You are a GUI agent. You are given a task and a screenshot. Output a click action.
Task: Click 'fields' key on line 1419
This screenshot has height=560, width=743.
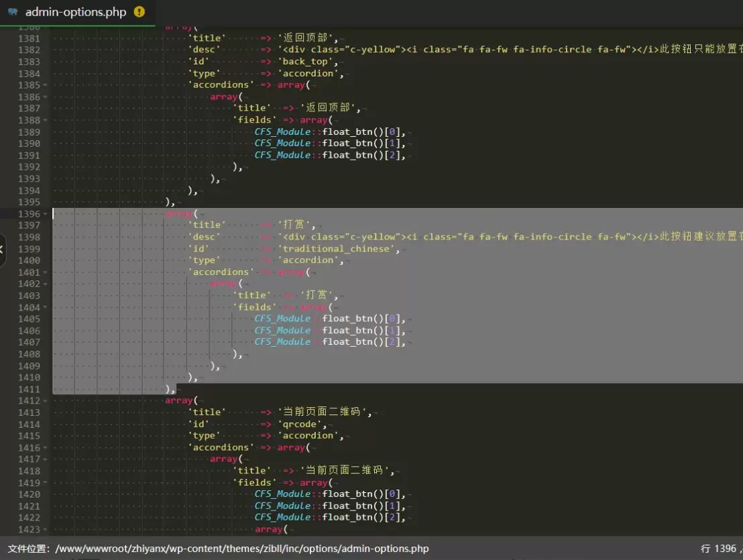pos(254,482)
